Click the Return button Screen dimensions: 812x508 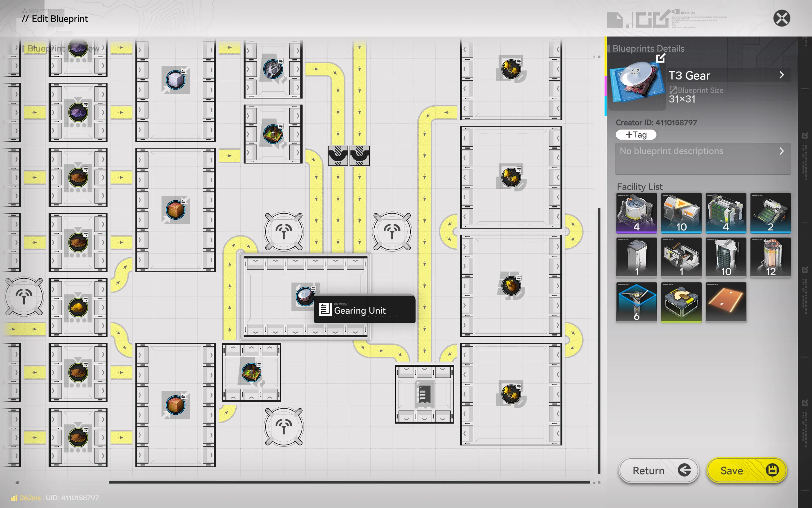[x=658, y=470]
